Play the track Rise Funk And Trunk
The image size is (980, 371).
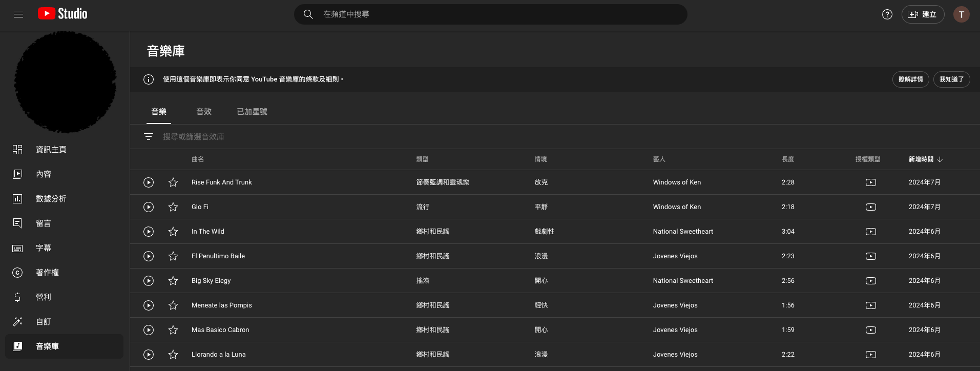[x=149, y=182]
